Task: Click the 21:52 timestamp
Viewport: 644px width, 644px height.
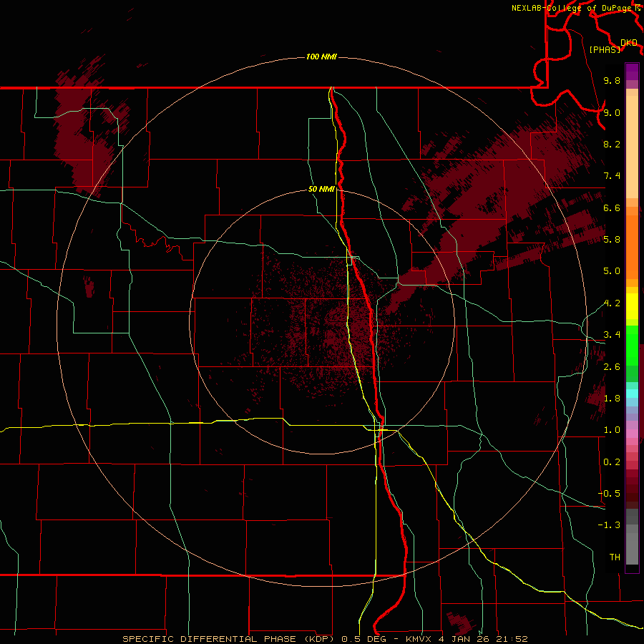Action: [512, 639]
